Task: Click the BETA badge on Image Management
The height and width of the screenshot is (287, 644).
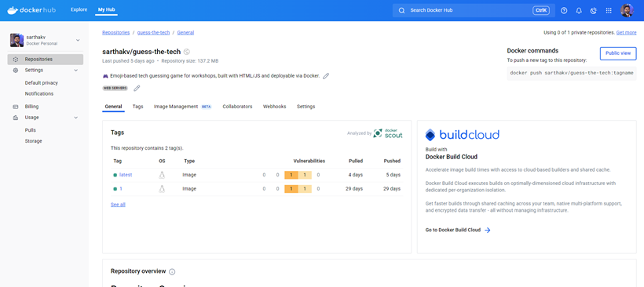Action: click(x=207, y=107)
